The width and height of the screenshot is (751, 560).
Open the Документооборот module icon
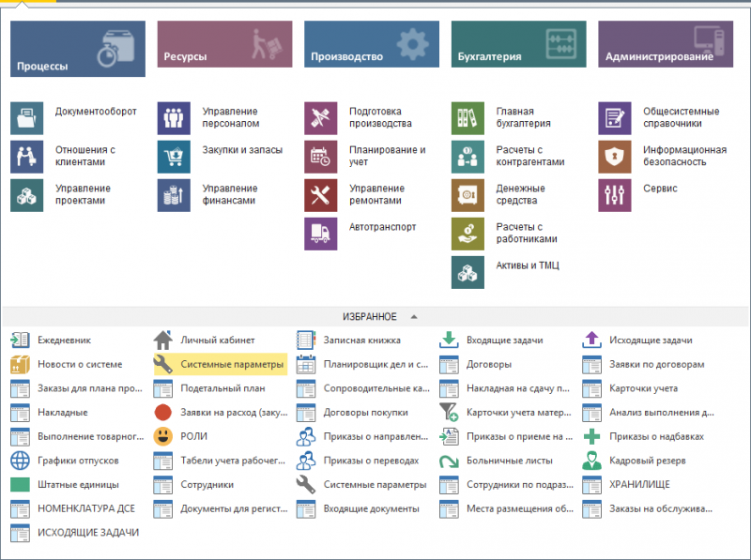[27, 118]
